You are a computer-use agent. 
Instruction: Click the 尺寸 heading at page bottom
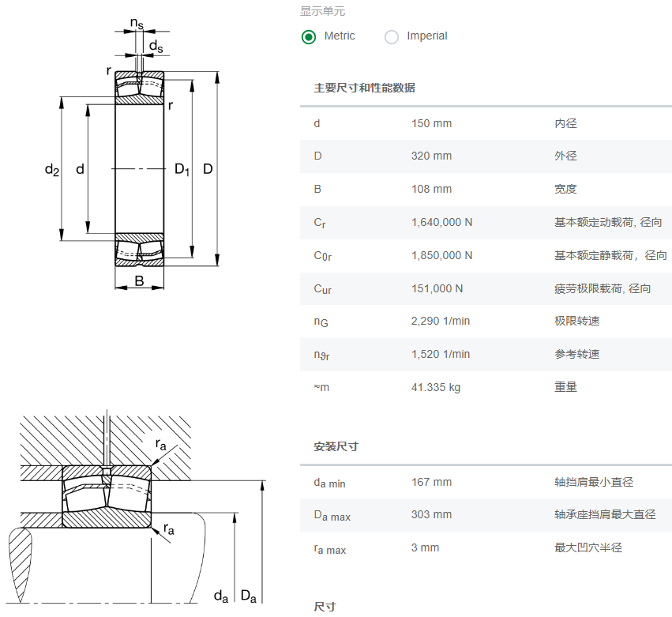coord(325,607)
